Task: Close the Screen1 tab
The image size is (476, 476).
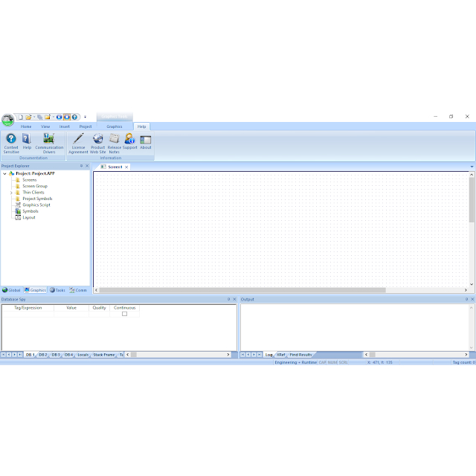Action: tap(126, 167)
